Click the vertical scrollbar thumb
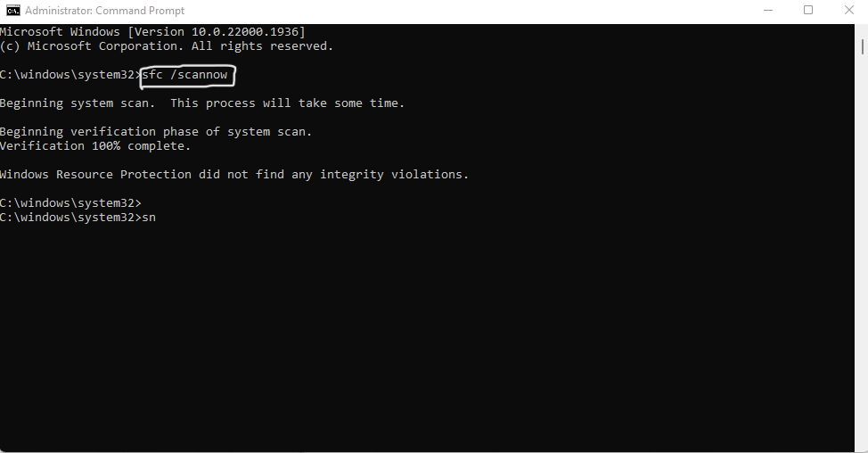The image size is (868, 453). pyautogui.click(x=862, y=46)
